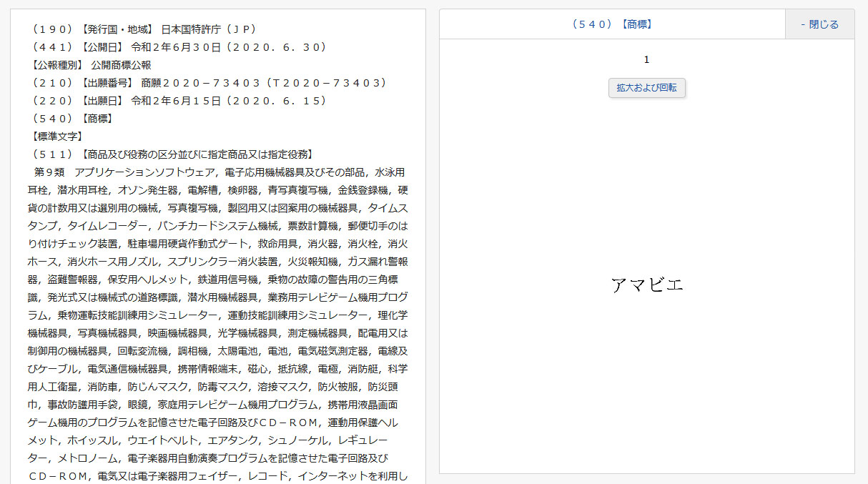Click the 【出願番号】 field label
This screenshot has width=868, height=484.
tap(107, 83)
